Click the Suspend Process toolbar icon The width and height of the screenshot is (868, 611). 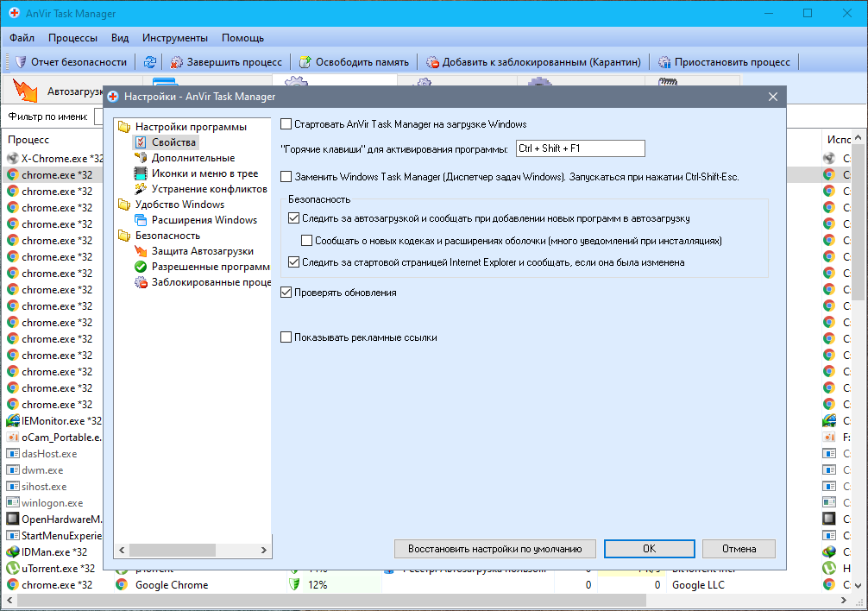pos(664,62)
